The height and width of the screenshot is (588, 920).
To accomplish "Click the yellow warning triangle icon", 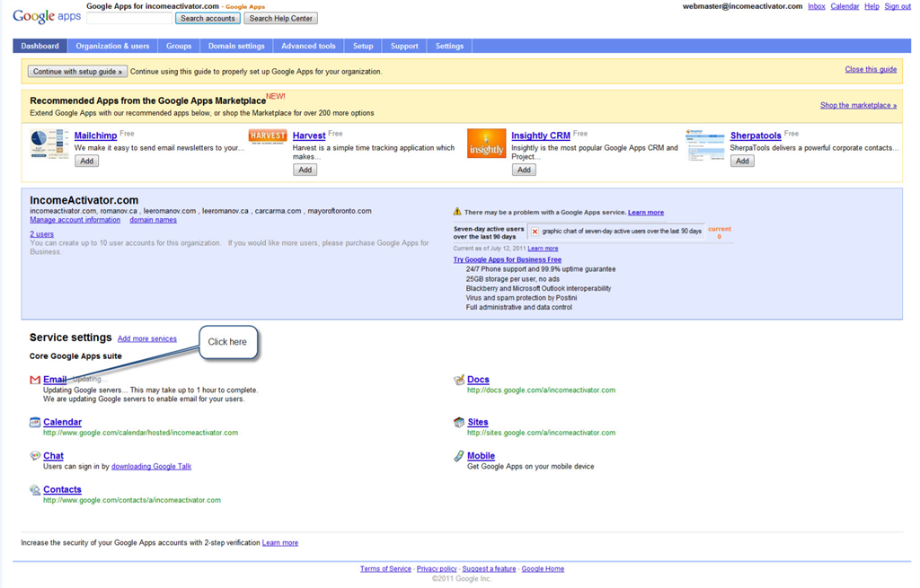I will (457, 212).
